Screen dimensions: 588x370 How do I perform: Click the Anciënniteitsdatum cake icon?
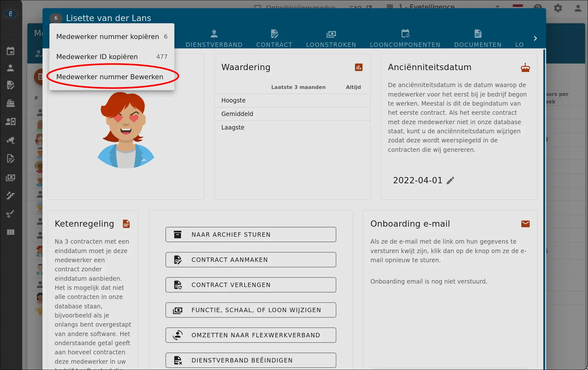[525, 68]
